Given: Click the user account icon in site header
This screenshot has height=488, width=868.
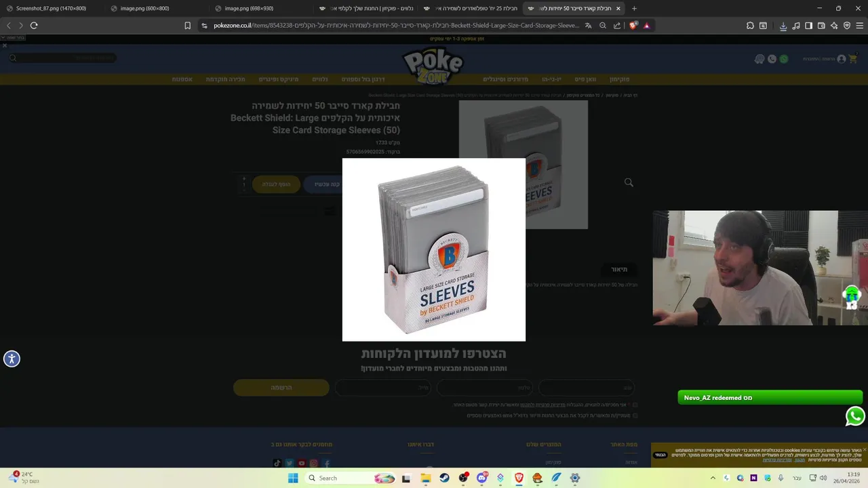Looking at the screenshot, I should point(842,59).
